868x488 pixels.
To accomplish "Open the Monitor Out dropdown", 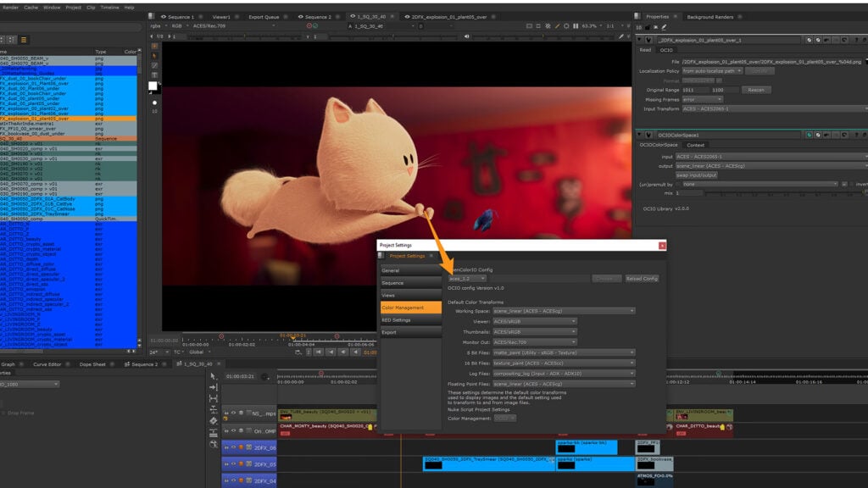I will (535, 342).
